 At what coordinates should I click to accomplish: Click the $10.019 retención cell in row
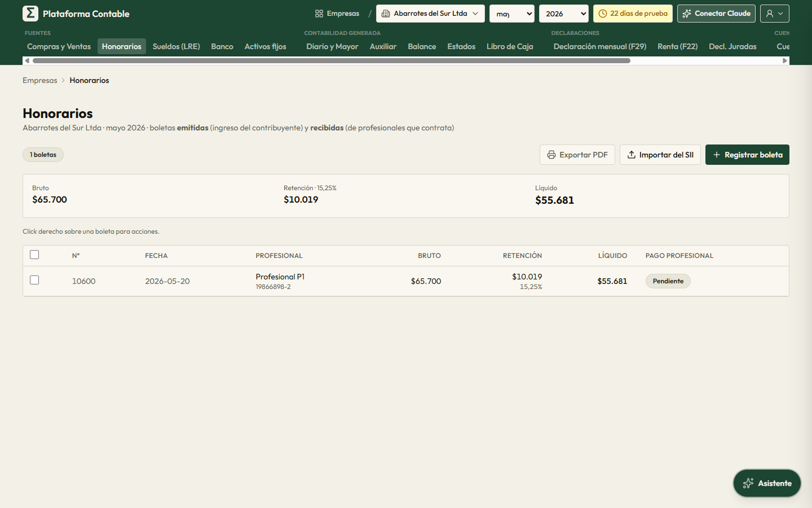point(527,277)
